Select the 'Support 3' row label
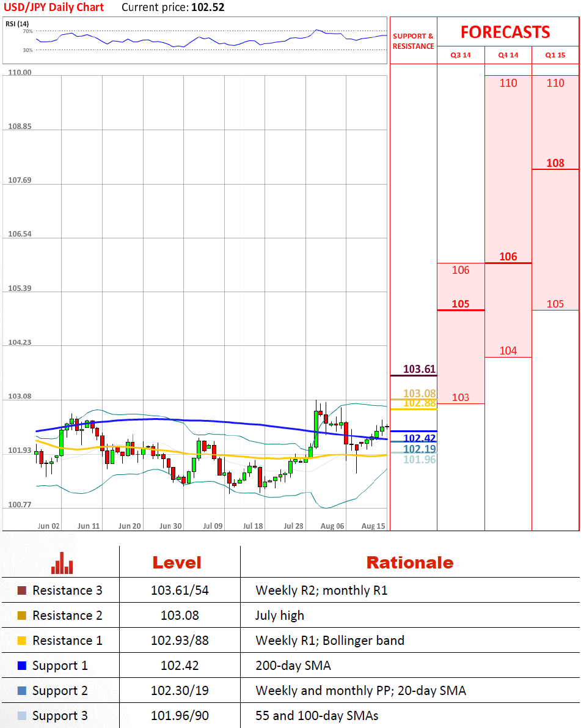This screenshot has width=581, height=728. [60, 716]
